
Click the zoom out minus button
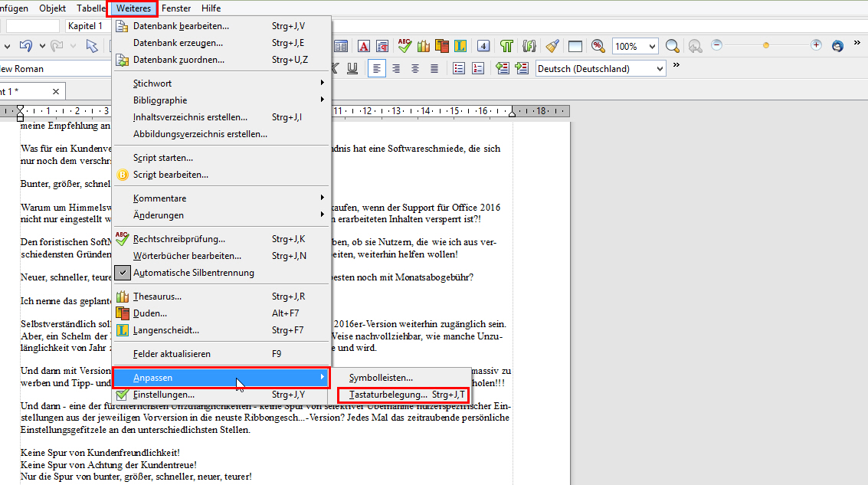(x=716, y=45)
